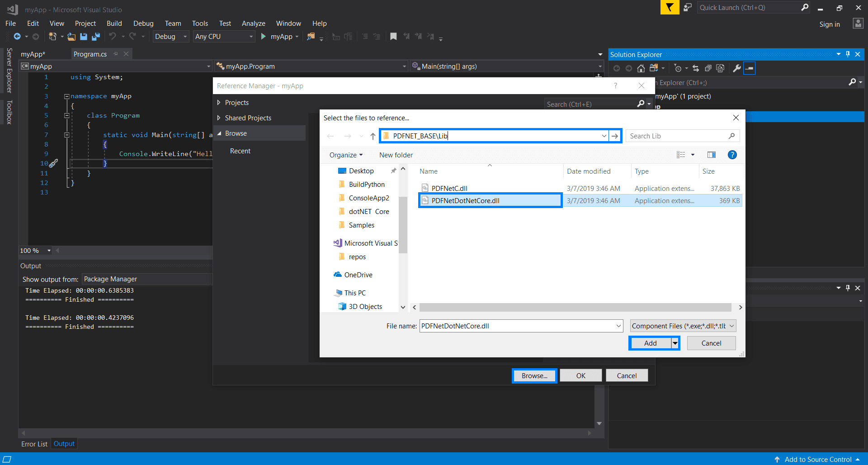The width and height of the screenshot is (868, 465).
Task: Click the blue help icon in file dialog
Action: point(732,155)
